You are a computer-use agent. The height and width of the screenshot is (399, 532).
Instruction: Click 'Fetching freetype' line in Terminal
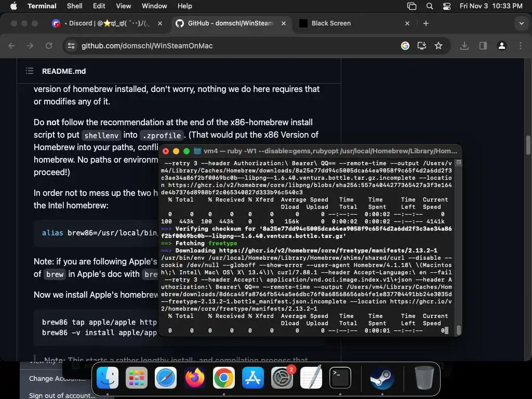coord(199,243)
